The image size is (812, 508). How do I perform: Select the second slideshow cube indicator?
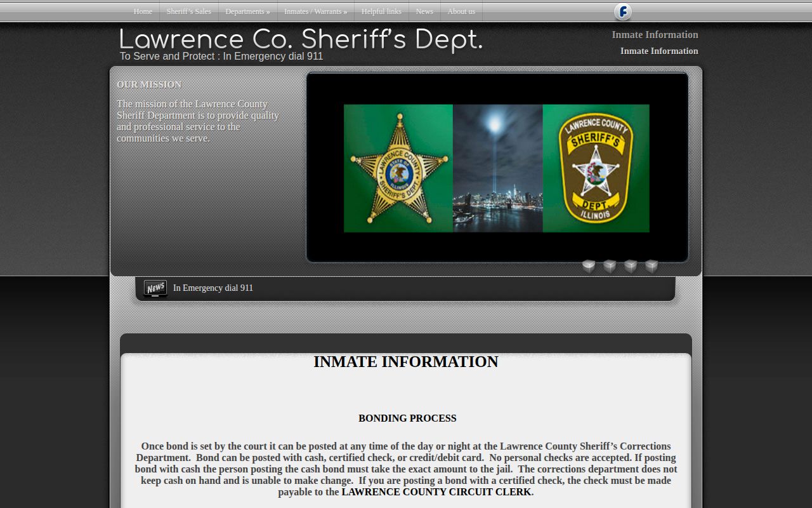[x=610, y=266]
